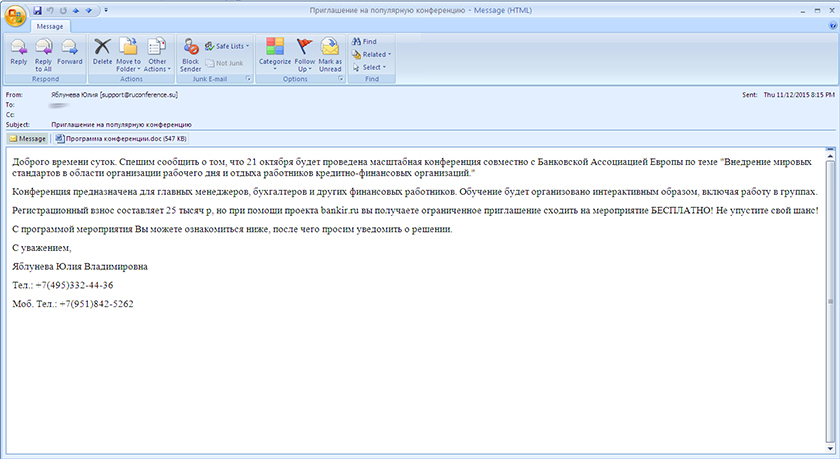Open attachment Программа конференции.doc
840x459 pixels.
click(121, 139)
